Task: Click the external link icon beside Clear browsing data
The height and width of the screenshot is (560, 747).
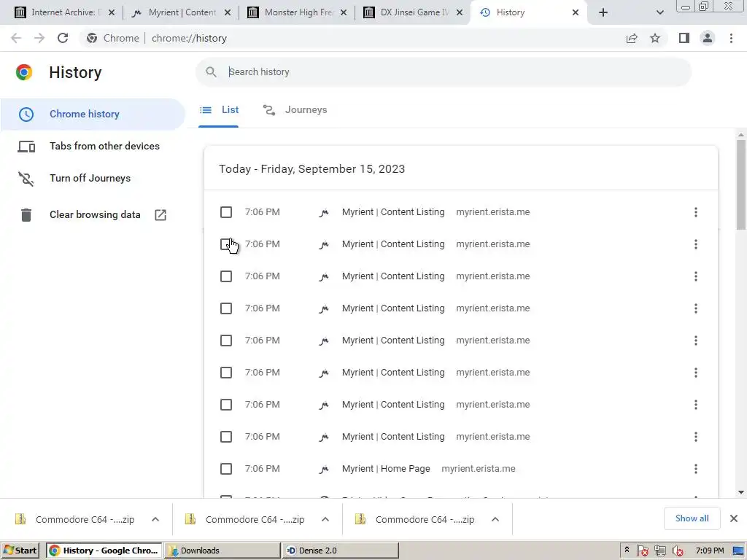Action: 160,215
